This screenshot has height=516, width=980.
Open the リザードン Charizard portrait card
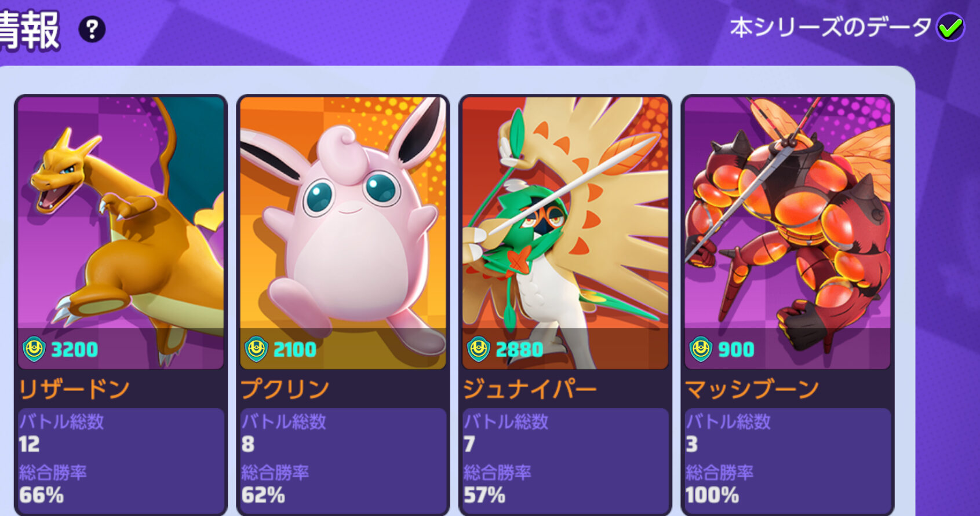pyautogui.click(x=121, y=233)
